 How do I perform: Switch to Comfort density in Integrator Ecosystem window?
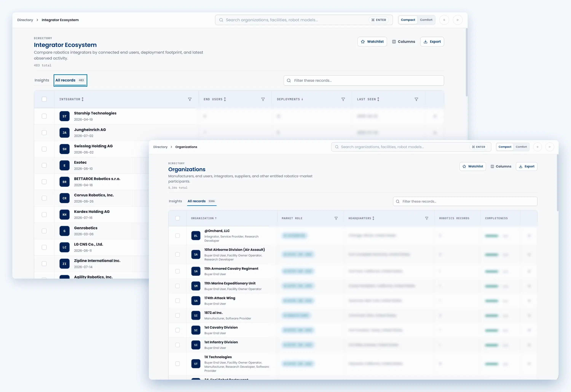pos(426,20)
